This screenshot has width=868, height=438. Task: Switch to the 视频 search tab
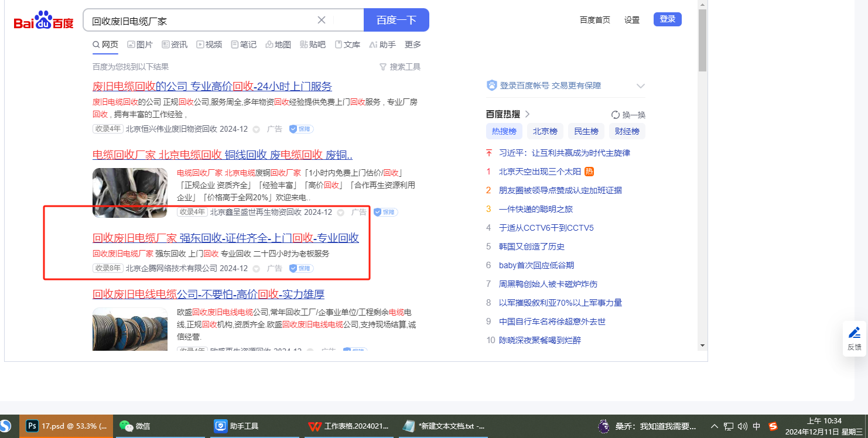pos(209,45)
